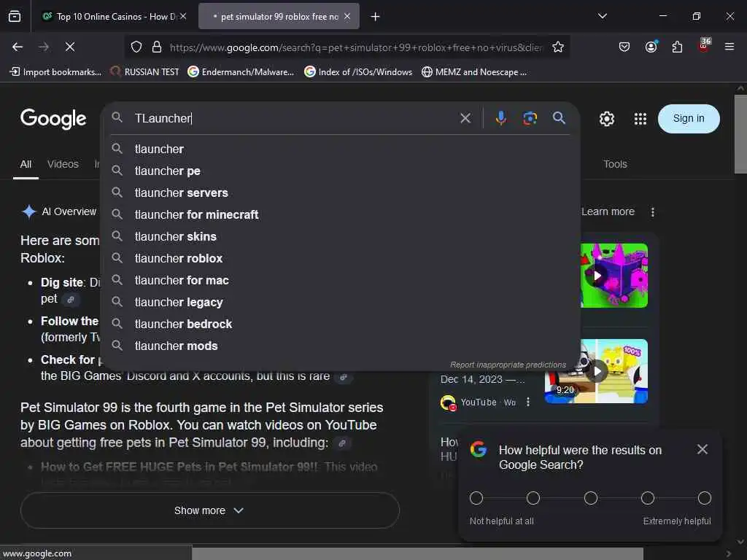Select fourth helpfulness rating circle
The height and width of the screenshot is (560, 747).
click(x=648, y=498)
